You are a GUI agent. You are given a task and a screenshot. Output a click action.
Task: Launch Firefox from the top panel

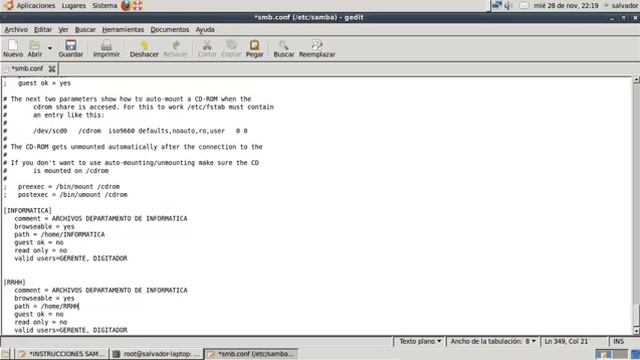coord(126,5)
